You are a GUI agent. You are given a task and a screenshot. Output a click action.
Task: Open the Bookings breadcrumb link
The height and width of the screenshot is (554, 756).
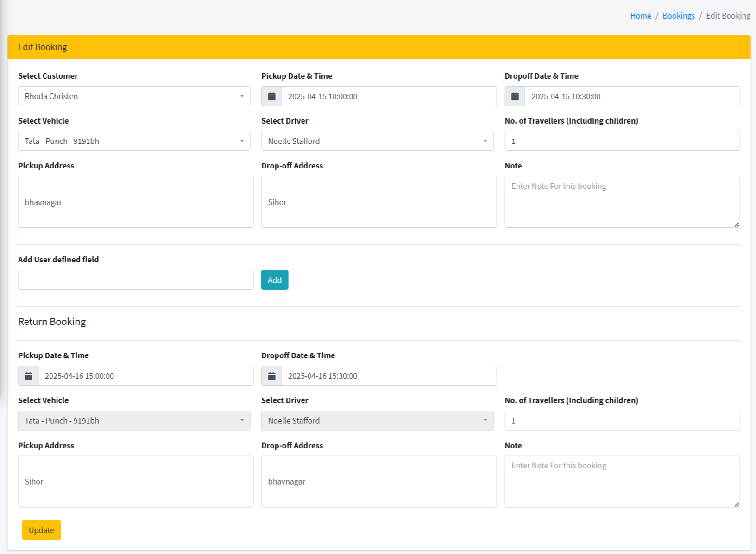[678, 16]
